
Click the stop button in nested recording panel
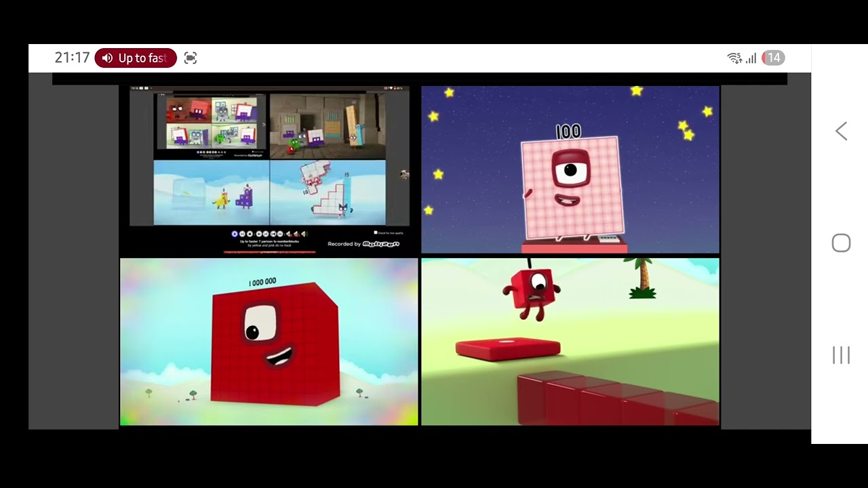pos(250,234)
